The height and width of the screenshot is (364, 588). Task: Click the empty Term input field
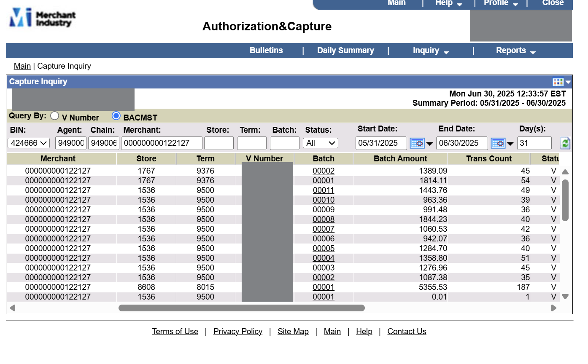pyautogui.click(x=252, y=143)
